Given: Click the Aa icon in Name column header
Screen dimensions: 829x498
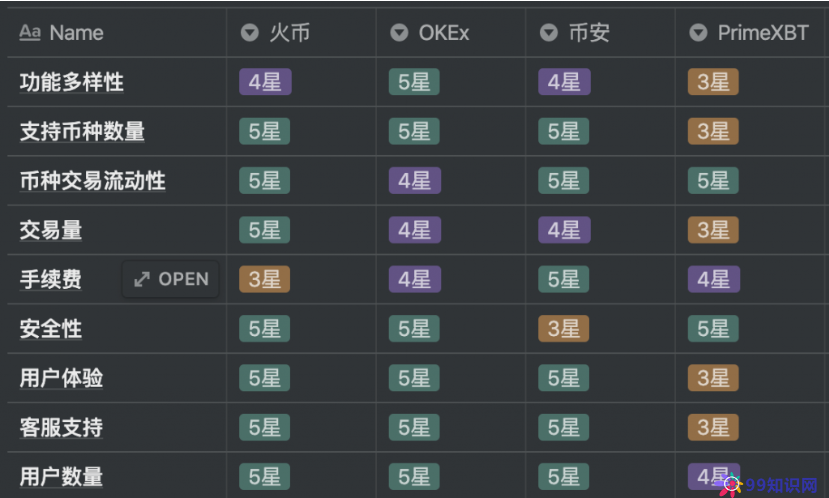Looking at the screenshot, I should click(29, 33).
